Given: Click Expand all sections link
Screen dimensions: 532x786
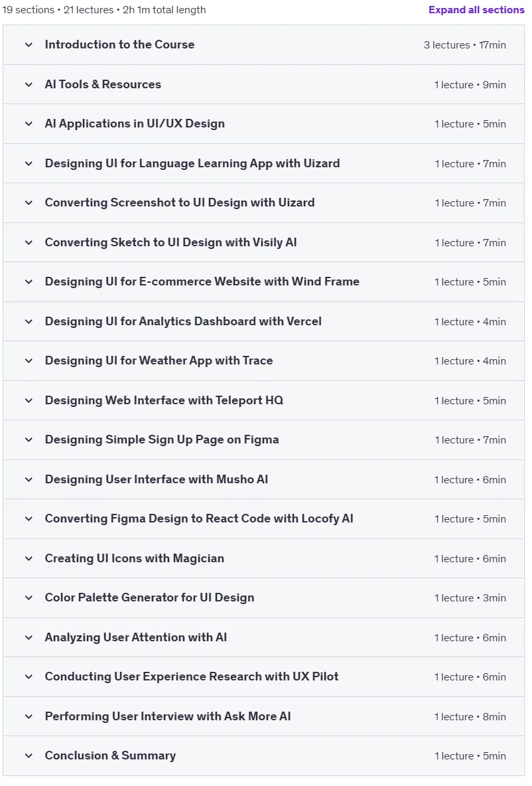Looking at the screenshot, I should click(x=476, y=9).
